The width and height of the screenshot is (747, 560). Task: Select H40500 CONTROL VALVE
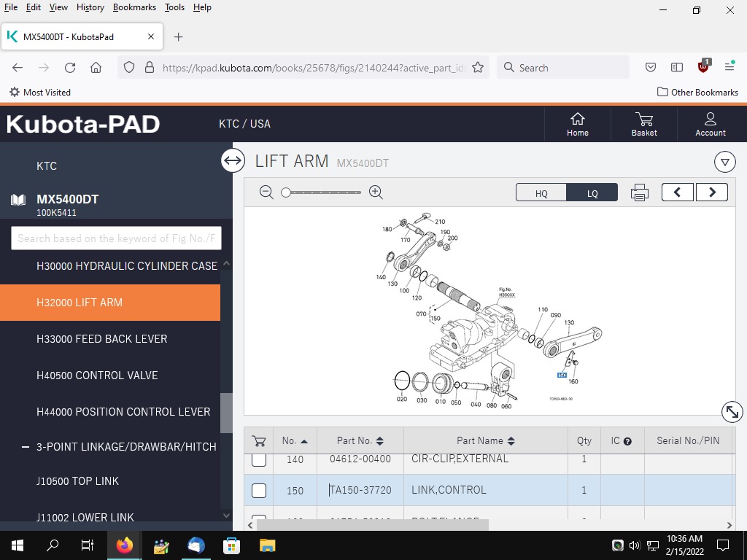pyautogui.click(x=97, y=376)
